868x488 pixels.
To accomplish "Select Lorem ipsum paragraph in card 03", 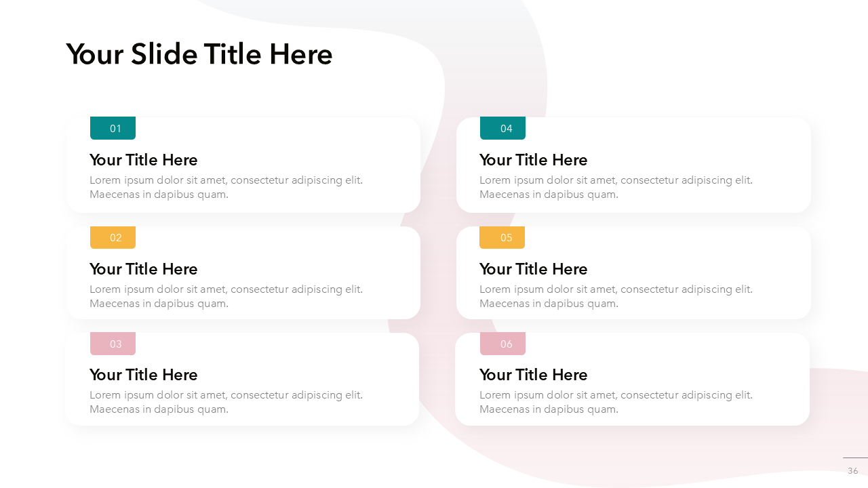I will 226,402.
